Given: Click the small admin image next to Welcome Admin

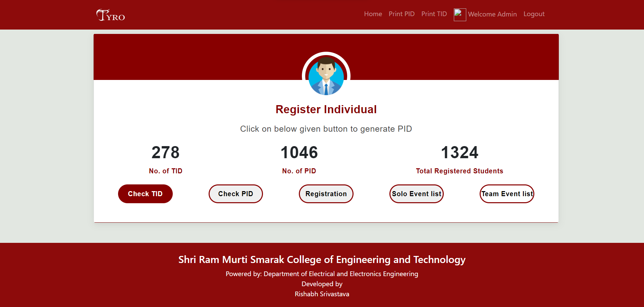Looking at the screenshot, I should pyautogui.click(x=460, y=14).
